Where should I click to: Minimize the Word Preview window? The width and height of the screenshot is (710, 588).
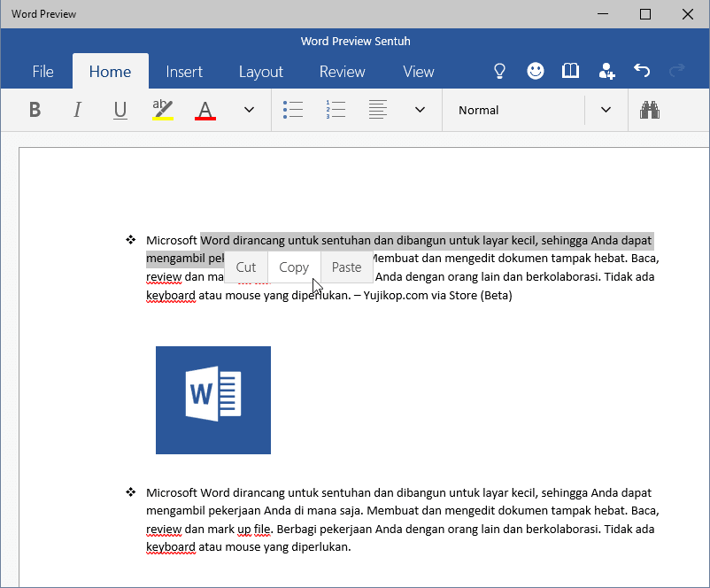click(x=603, y=14)
